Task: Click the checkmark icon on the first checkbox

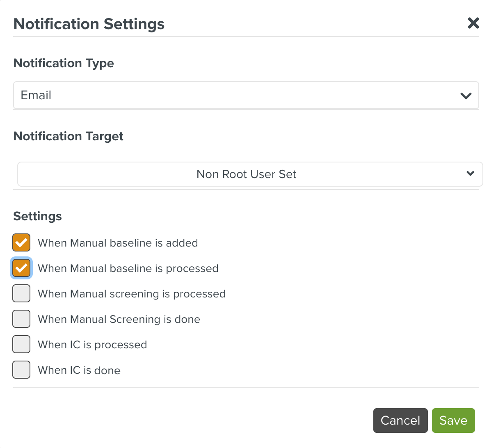Action: point(21,242)
